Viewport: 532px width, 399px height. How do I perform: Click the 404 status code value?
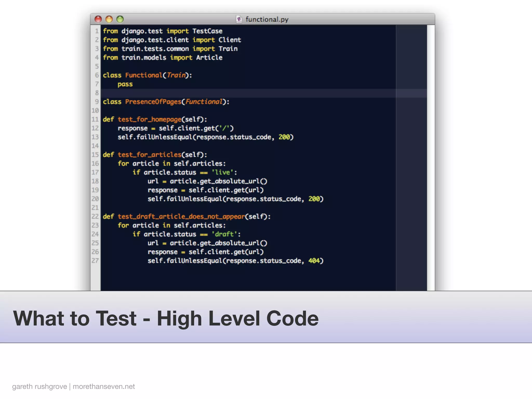click(314, 261)
